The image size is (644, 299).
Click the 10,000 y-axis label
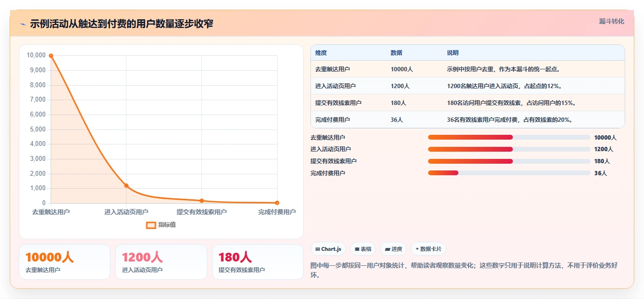click(36, 55)
